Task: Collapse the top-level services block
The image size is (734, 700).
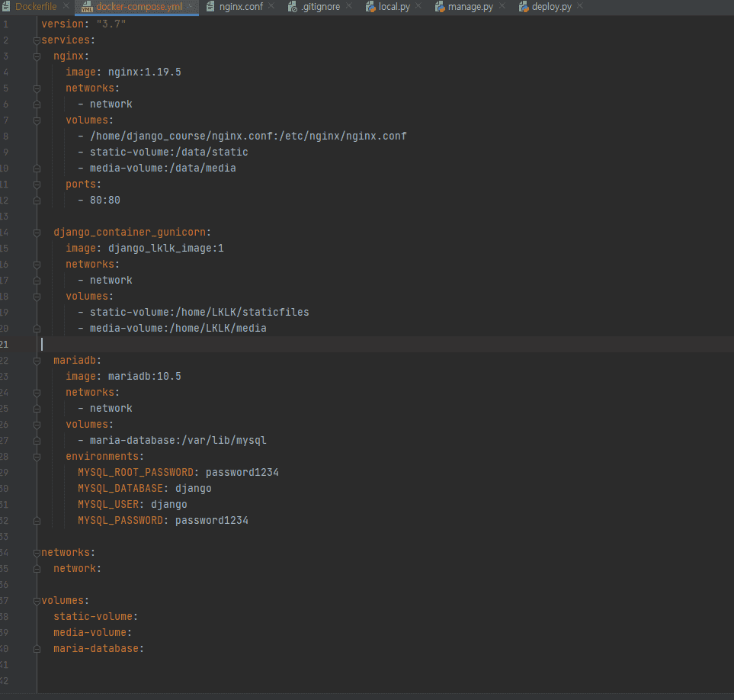Action: coord(37,40)
